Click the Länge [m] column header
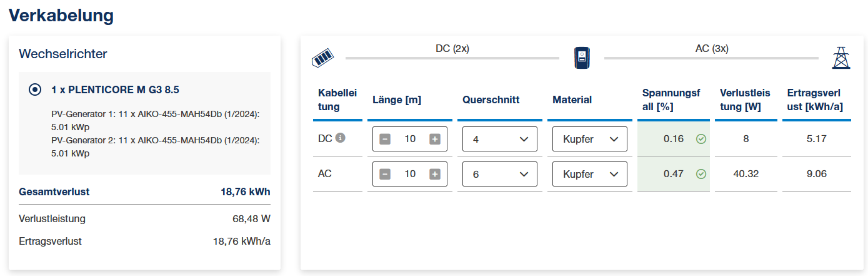Image resolution: width=868 pixels, height=276 pixels. tap(397, 100)
